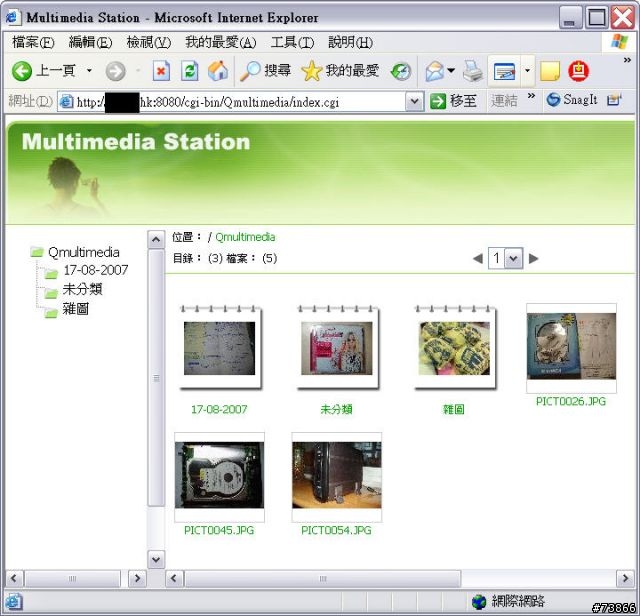
Task: Click the Qmultimedia location link
Action: 245,237
